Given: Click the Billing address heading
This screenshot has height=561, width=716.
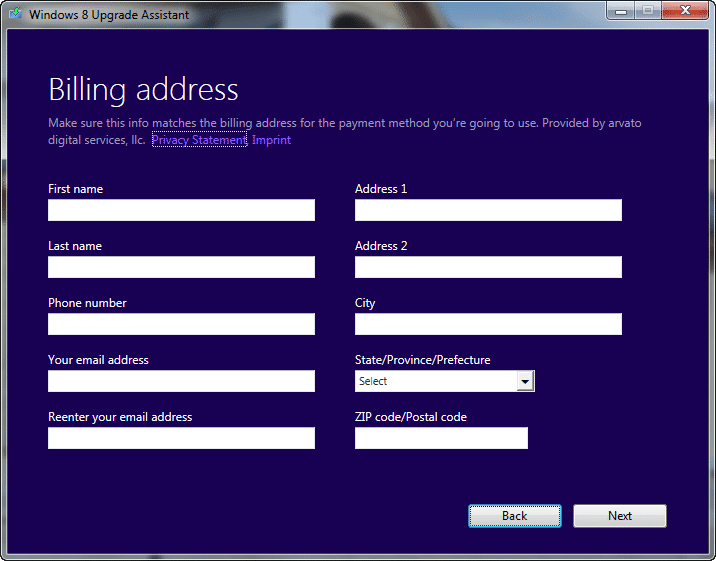Looking at the screenshot, I should (x=143, y=90).
